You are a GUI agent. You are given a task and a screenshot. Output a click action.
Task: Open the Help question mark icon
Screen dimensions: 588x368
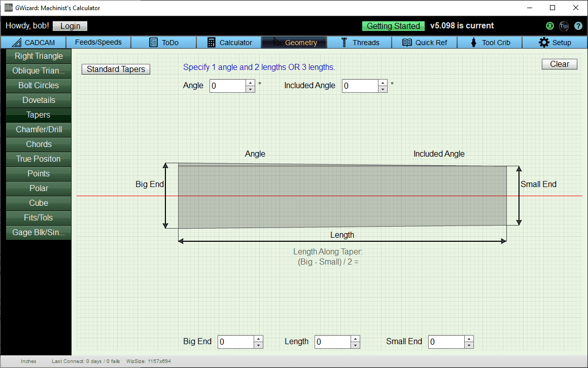578,26
